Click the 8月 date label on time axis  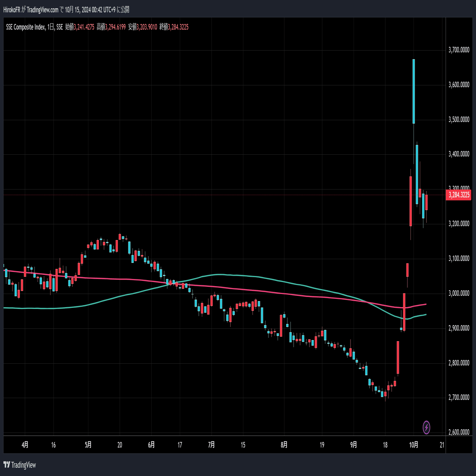[284, 445]
